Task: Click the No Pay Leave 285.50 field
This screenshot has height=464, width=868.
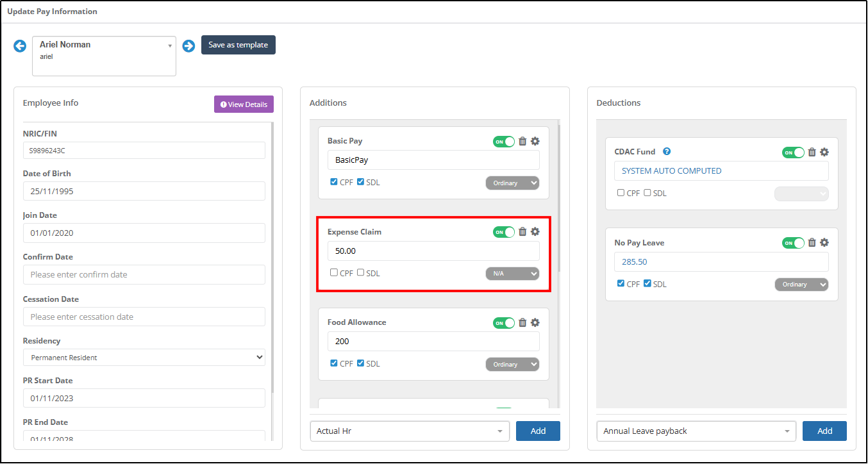Action: (721, 261)
